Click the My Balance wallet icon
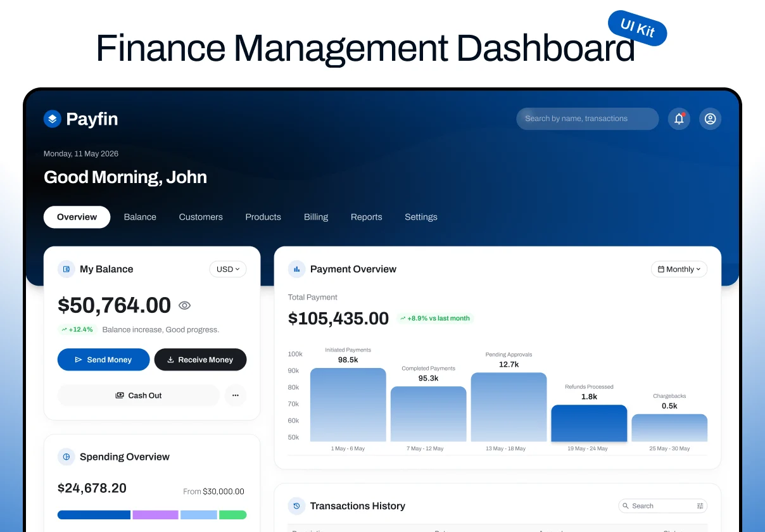Viewport: 765px width, 532px height. (66, 269)
